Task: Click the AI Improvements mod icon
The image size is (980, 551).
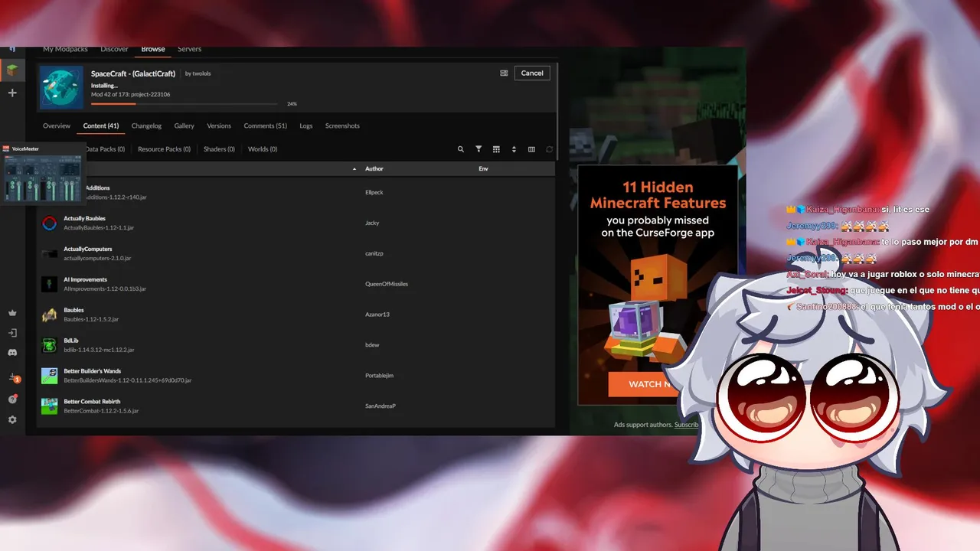Action: coord(49,284)
